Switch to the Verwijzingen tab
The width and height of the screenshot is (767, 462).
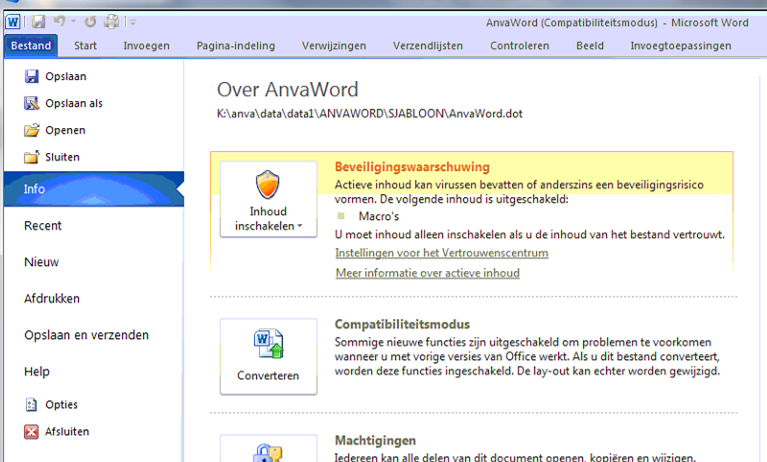[334, 46]
